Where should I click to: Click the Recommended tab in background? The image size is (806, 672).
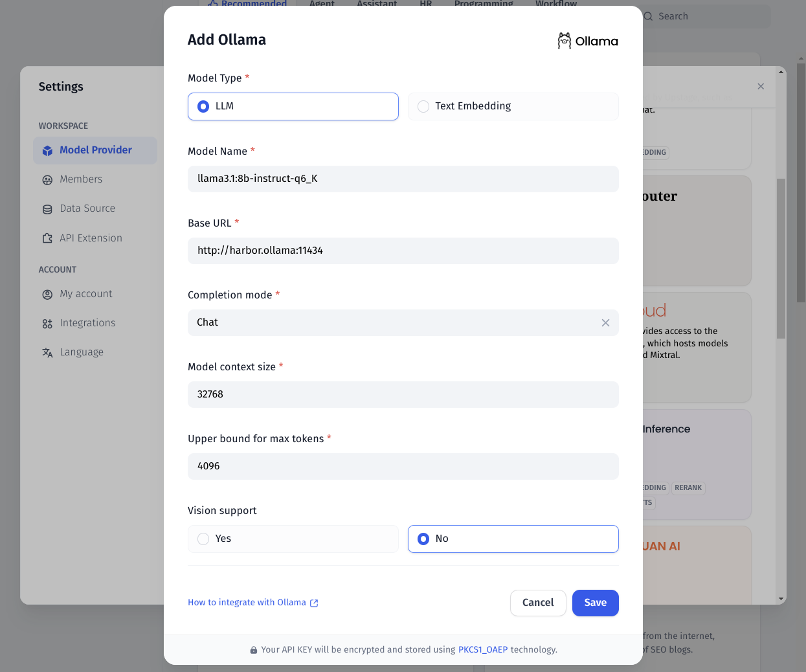(x=248, y=4)
